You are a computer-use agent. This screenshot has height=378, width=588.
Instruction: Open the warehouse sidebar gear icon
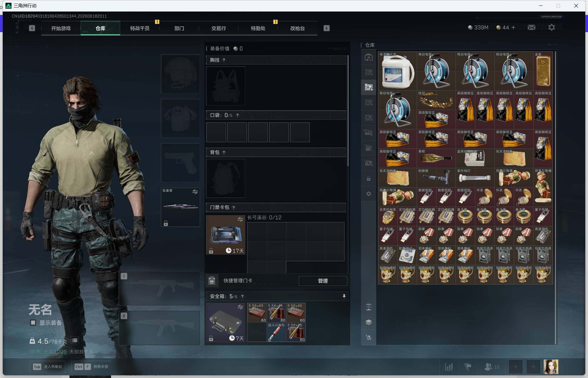click(369, 194)
